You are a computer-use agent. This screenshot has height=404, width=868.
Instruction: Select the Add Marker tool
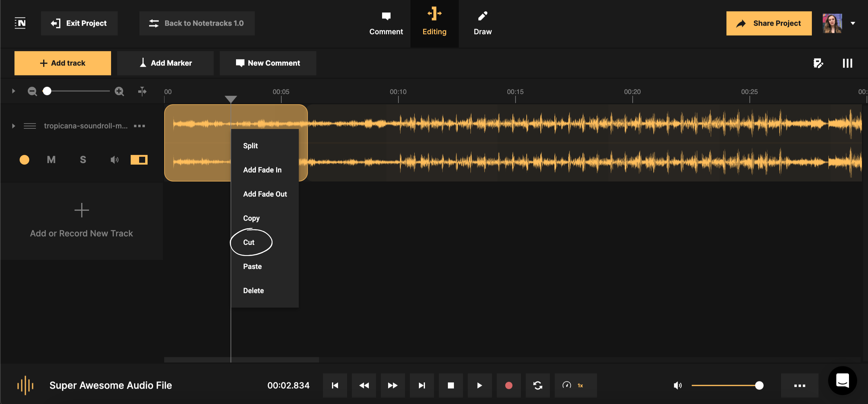[165, 63]
